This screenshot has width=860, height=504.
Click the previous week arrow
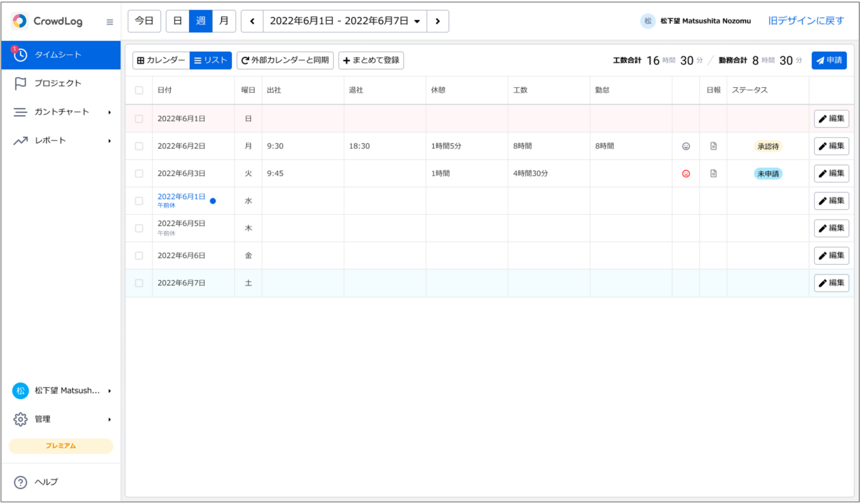[x=252, y=21]
